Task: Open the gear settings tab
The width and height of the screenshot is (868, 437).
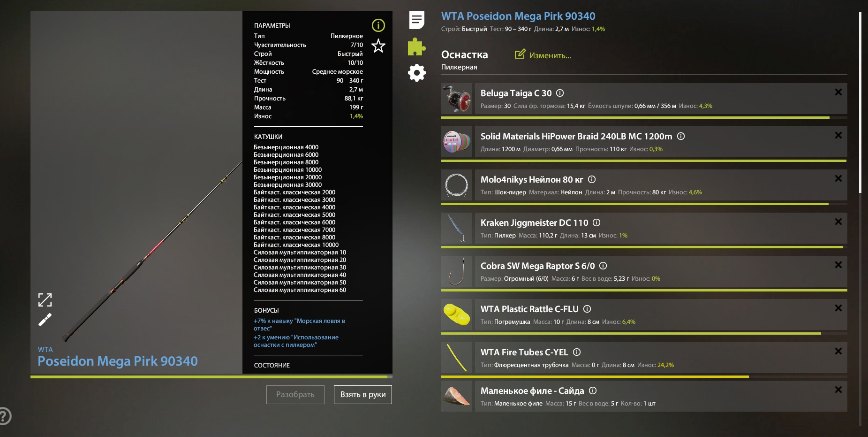Action: click(x=416, y=73)
